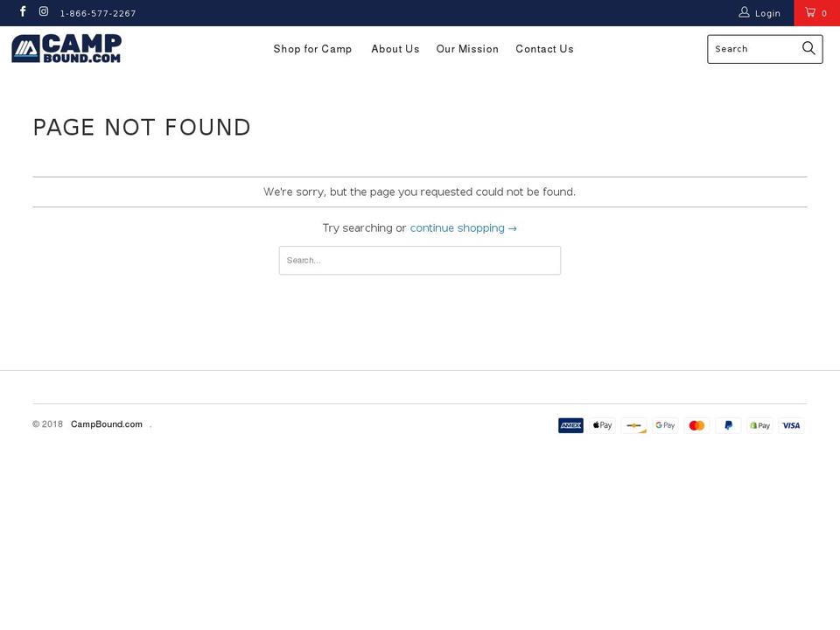Image resolution: width=840 pixels, height=630 pixels.
Task: Click the "We're sorry" not found message
Action: pos(419,192)
